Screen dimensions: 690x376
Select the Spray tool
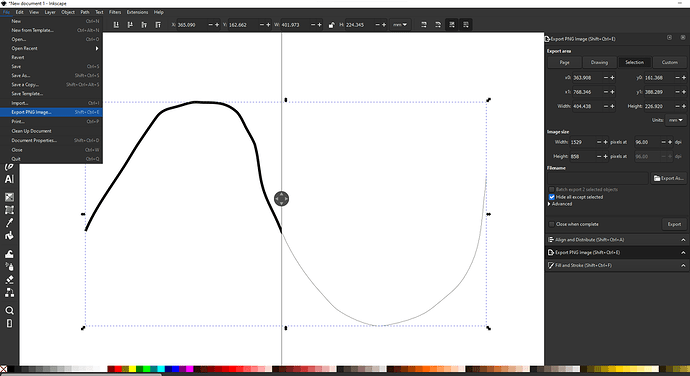pyautogui.click(x=9, y=267)
